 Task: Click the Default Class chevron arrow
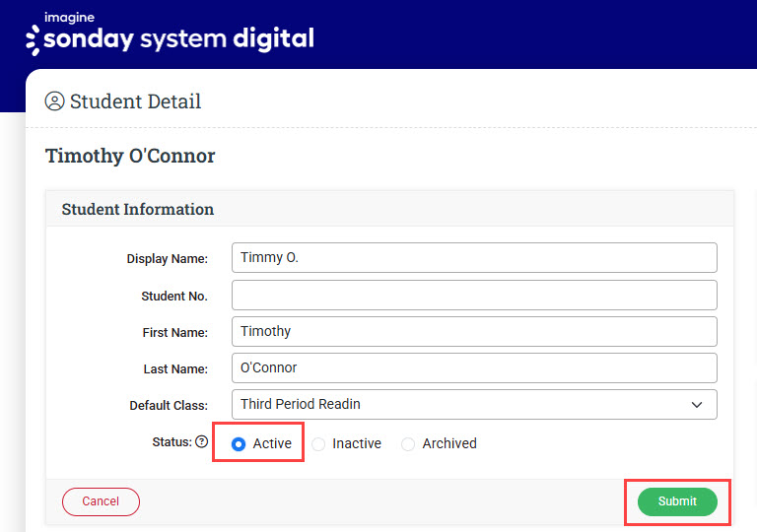[697, 405]
